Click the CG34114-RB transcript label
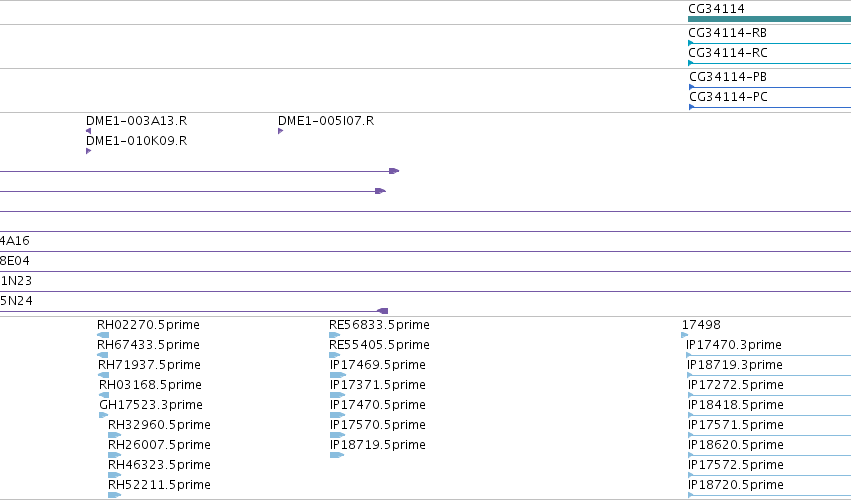The height and width of the screenshot is (500, 851). pos(727,33)
